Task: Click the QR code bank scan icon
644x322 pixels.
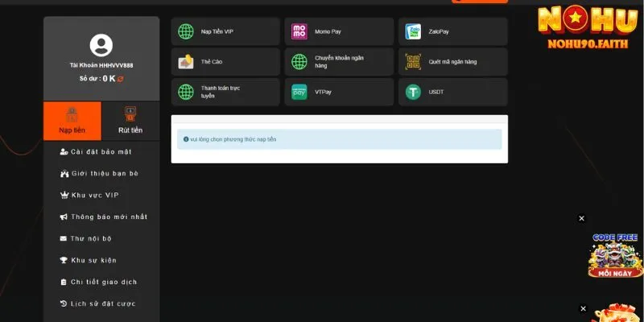Action: (414, 62)
